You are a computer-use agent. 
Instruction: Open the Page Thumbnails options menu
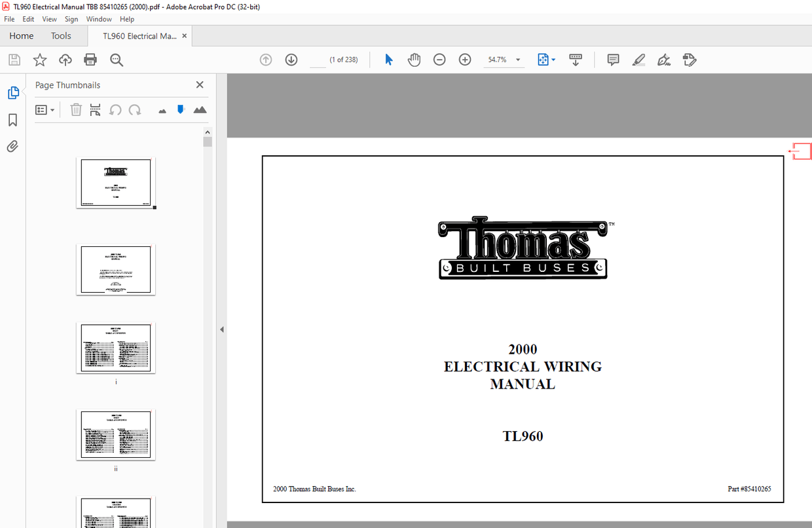[x=44, y=109]
